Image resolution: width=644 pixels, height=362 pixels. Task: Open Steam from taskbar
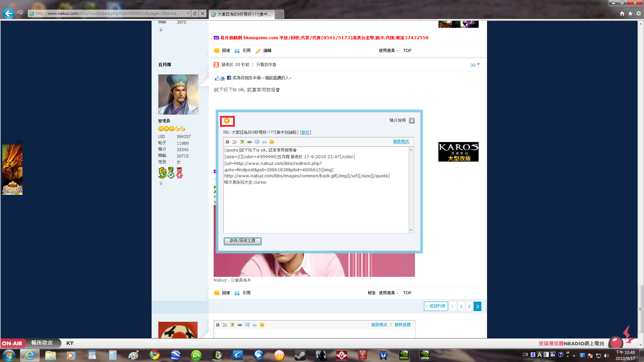[x=300, y=355]
